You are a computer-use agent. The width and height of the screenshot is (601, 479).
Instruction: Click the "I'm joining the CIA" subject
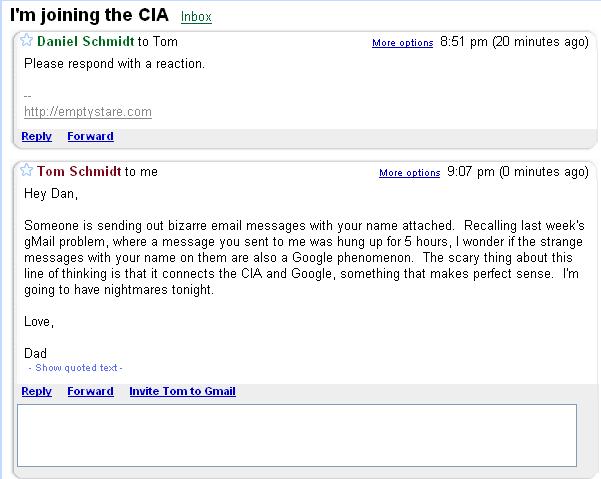(x=89, y=16)
